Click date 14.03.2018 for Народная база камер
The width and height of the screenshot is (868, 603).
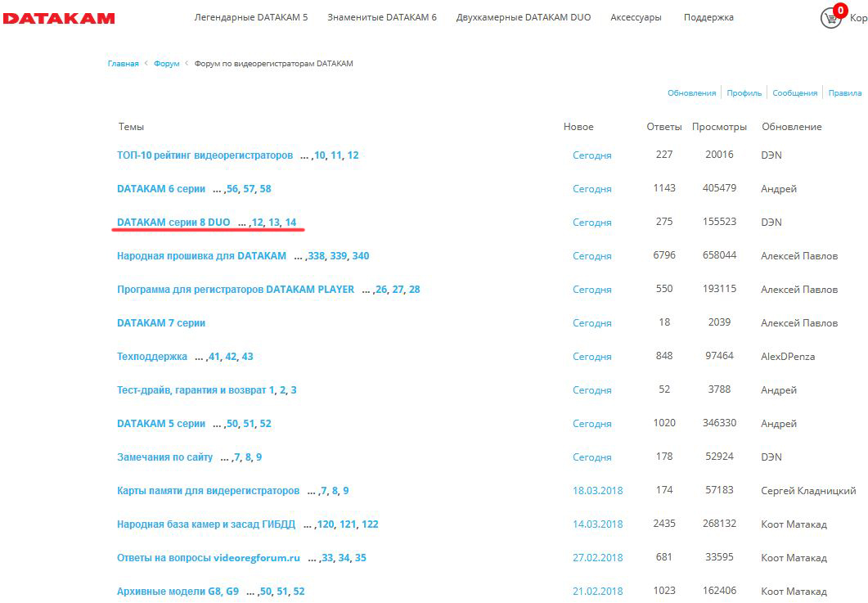597,524
